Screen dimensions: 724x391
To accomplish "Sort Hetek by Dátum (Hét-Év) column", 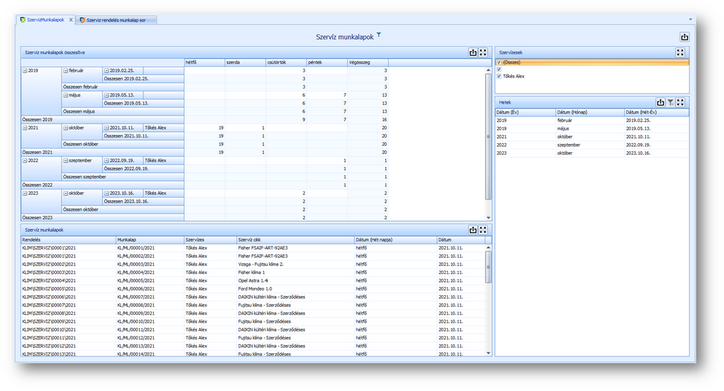I will [657, 112].
